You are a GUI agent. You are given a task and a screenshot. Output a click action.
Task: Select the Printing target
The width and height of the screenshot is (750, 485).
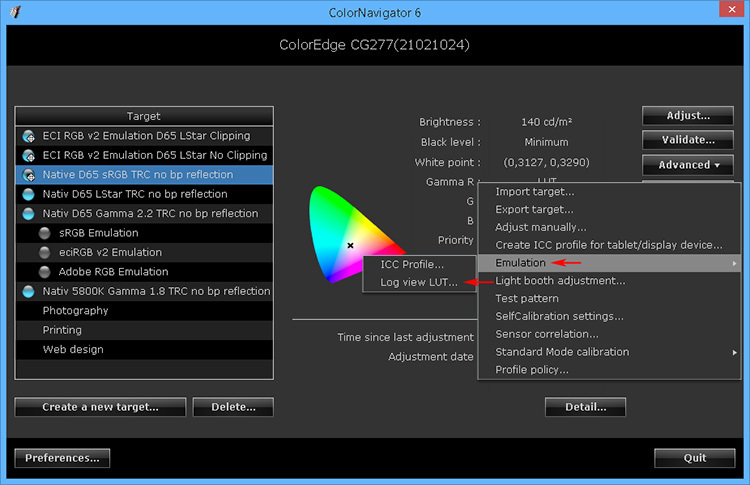pyautogui.click(x=144, y=330)
